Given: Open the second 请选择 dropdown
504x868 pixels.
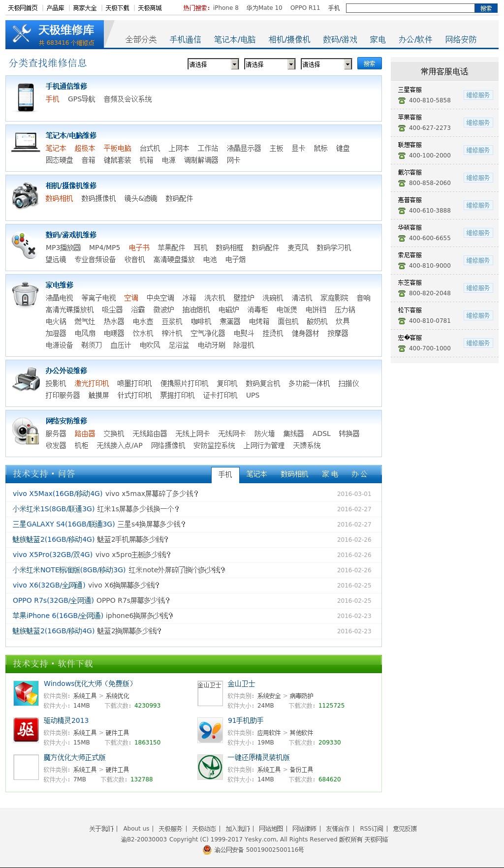Looking at the screenshot, I should [x=270, y=64].
